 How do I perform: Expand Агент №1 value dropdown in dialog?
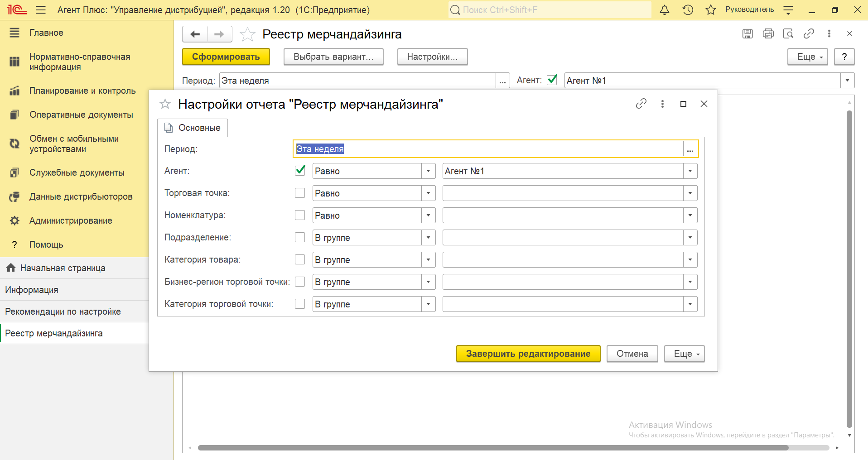[x=690, y=171]
